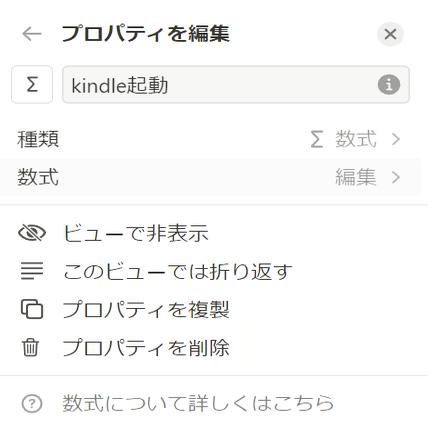Viewport: 428px width, 428px height.
Task: Click the wrap lines icon
Action: tap(32, 271)
